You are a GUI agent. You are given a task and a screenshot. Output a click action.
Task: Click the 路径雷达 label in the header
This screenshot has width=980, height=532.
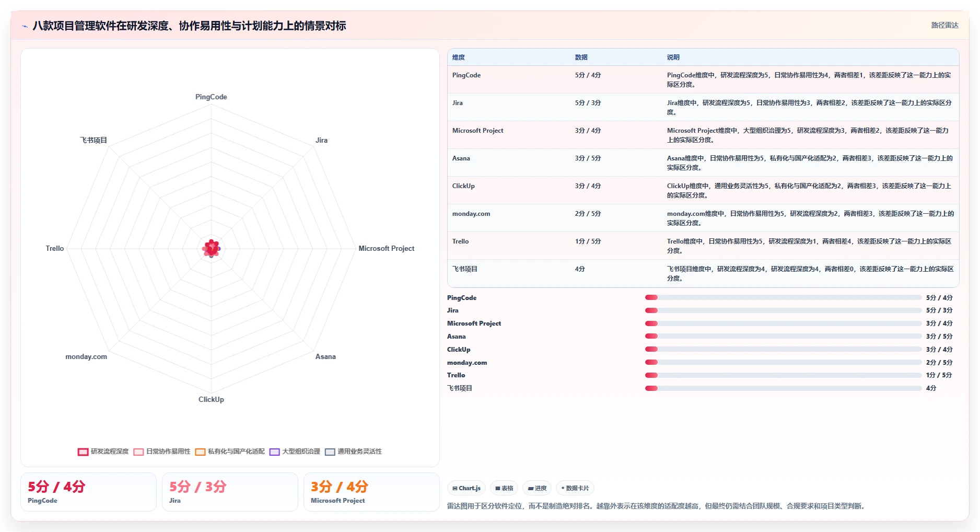(x=944, y=25)
